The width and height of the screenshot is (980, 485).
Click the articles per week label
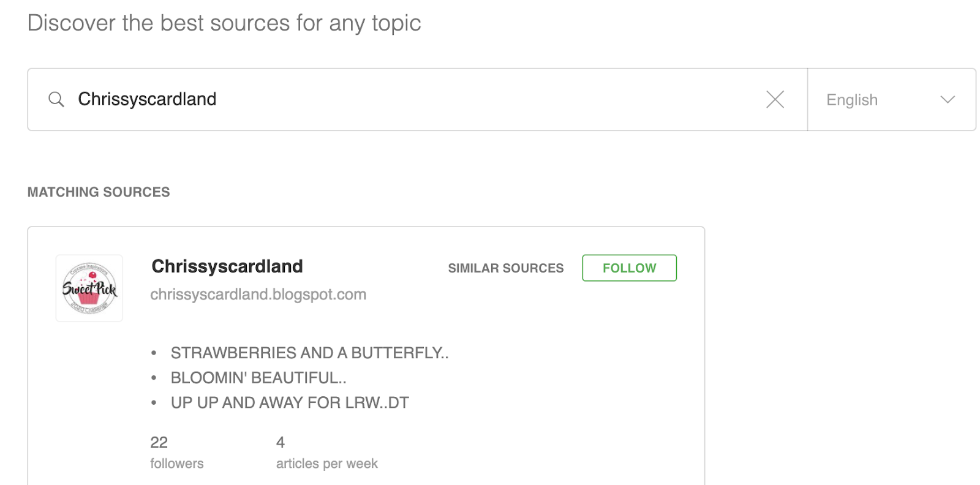[x=326, y=464]
